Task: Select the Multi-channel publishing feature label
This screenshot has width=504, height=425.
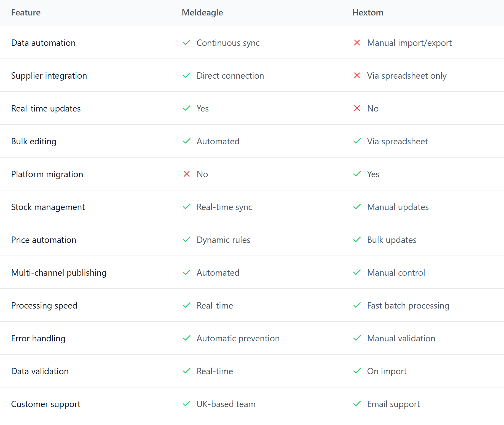Action: point(59,273)
